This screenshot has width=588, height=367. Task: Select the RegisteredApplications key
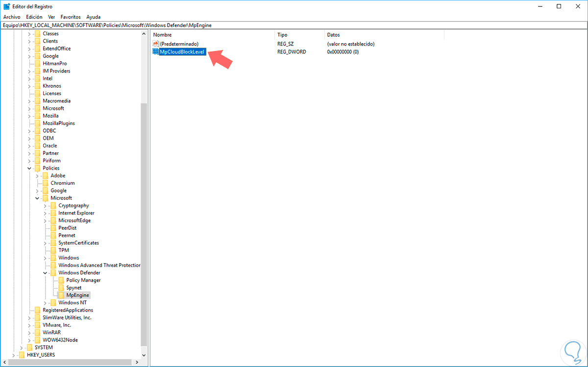68,310
